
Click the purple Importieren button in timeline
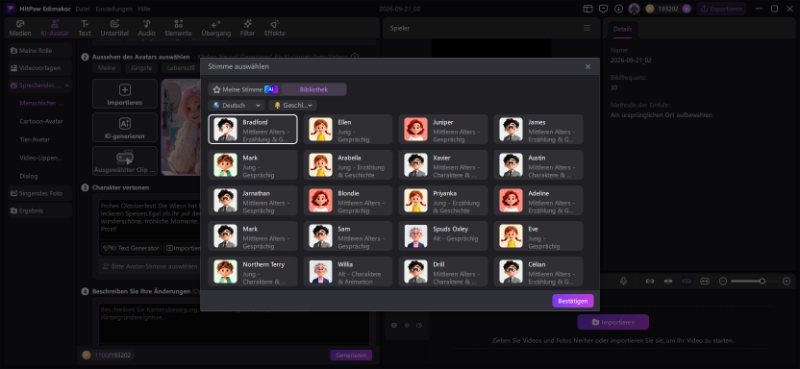pos(613,323)
